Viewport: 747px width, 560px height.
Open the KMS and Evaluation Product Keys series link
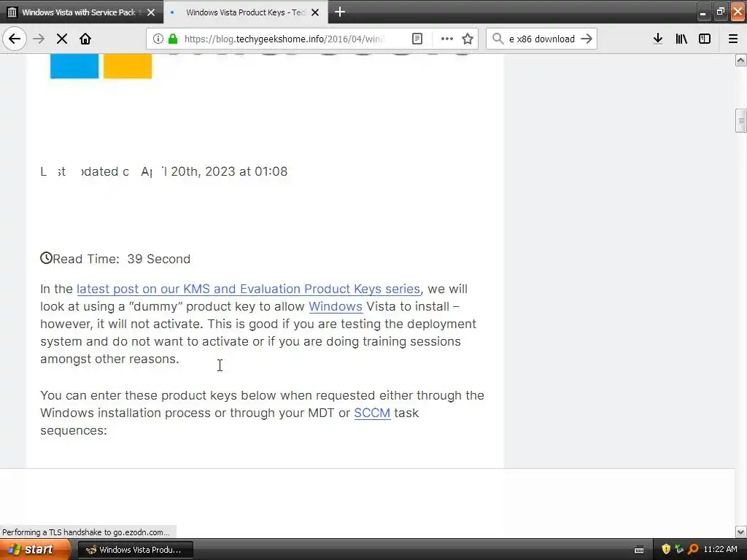[x=248, y=289]
